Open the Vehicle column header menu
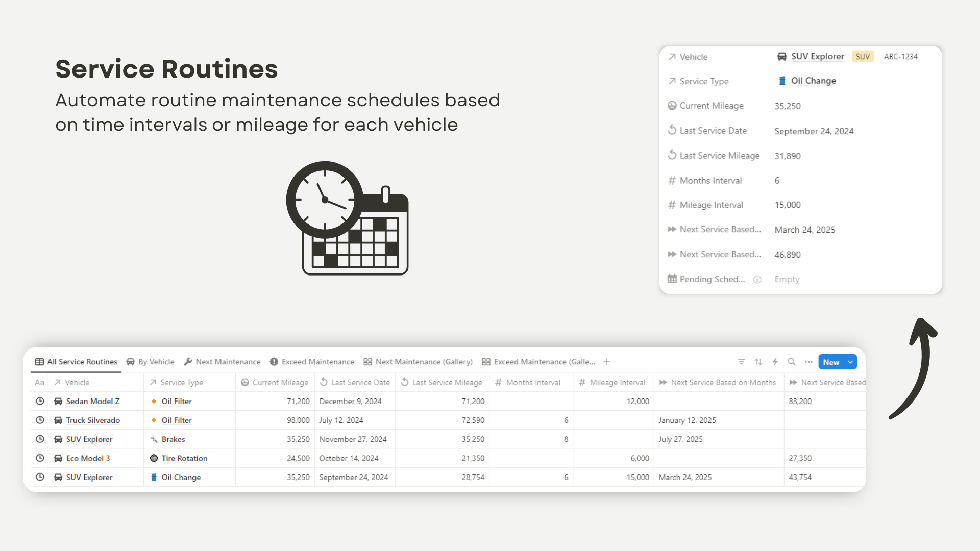Image resolution: width=980 pixels, height=551 pixels. point(95,382)
